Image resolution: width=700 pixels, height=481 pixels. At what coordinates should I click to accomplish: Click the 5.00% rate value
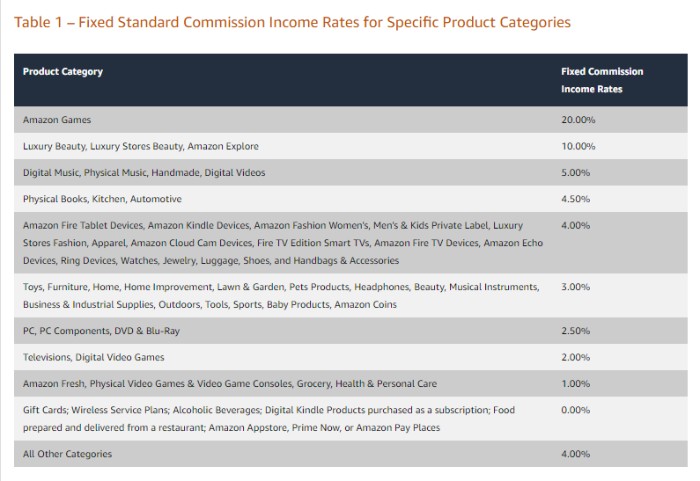click(576, 172)
